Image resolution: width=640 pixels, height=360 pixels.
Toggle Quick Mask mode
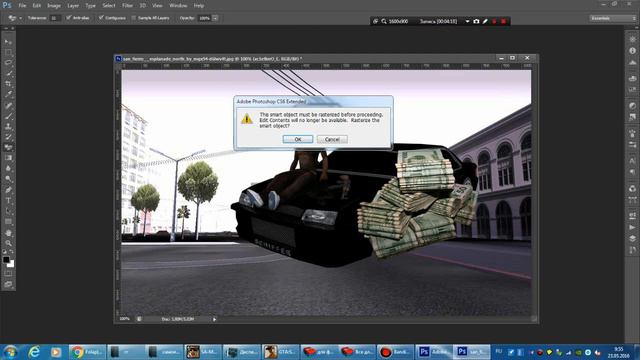[x=8, y=273]
